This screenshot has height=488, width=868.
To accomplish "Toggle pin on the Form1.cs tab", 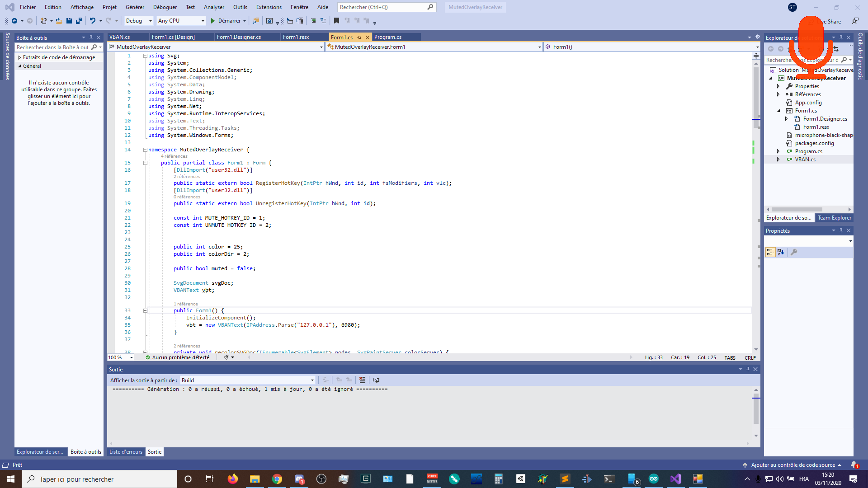I will click(x=359, y=38).
